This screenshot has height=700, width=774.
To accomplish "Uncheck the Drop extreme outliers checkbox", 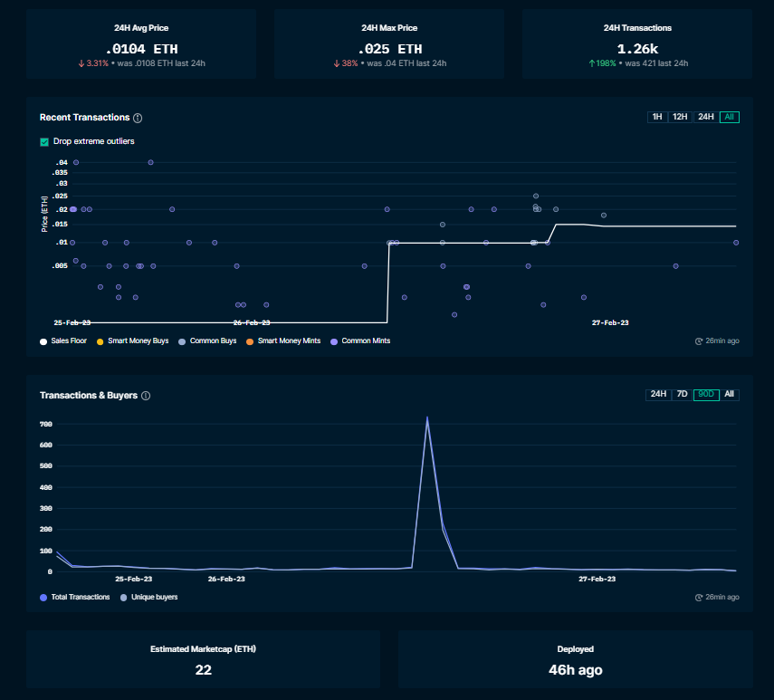I will coord(44,142).
